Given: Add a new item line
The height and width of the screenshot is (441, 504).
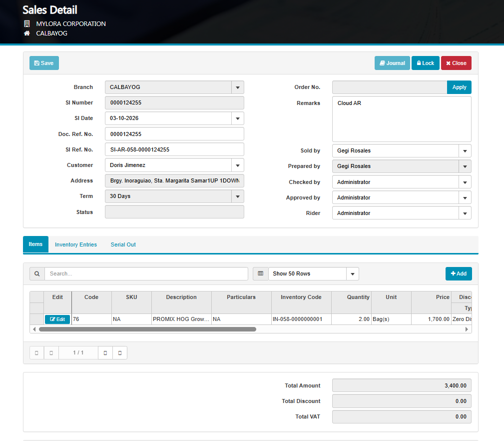Looking at the screenshot, I should click(x=458, y=273).
